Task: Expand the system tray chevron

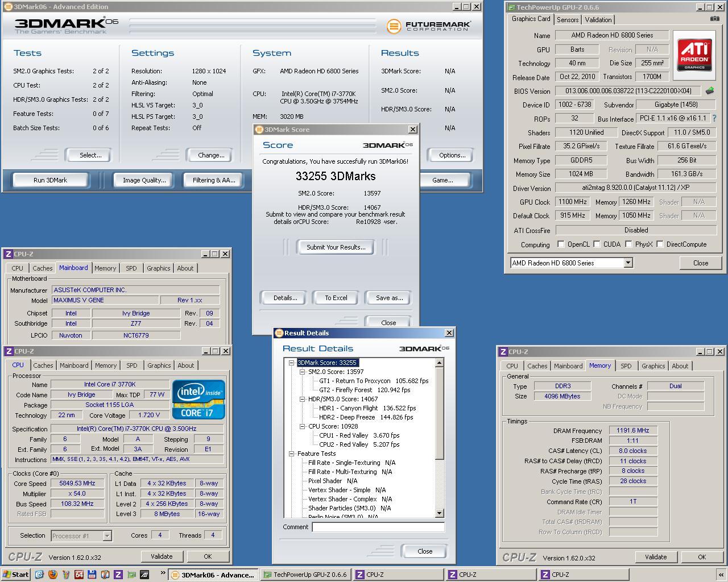Action: click(x=721, y=575)
